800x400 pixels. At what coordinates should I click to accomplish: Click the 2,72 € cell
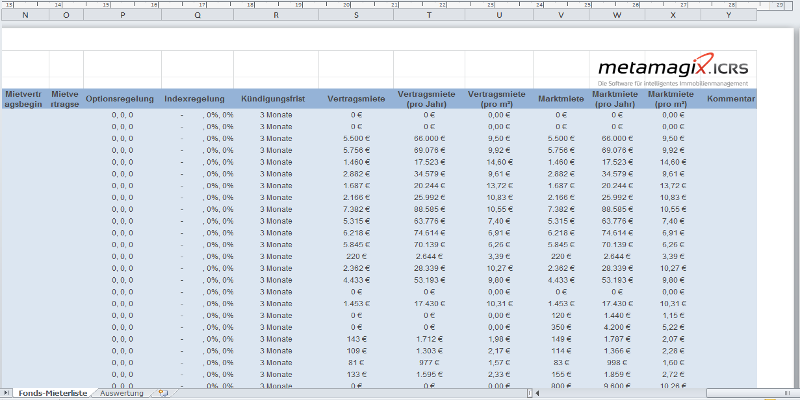[x=673, y=374]
